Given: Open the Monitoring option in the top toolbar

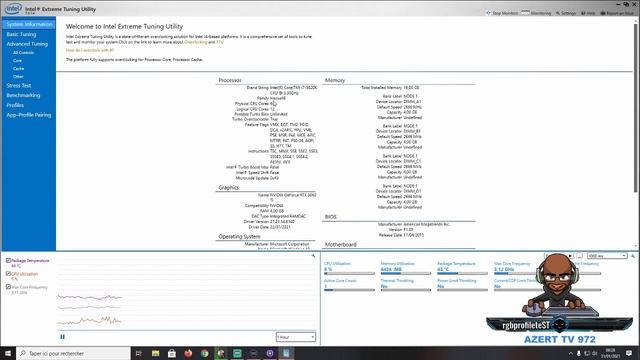Looking at the screenshot, I should pos(536,13).
